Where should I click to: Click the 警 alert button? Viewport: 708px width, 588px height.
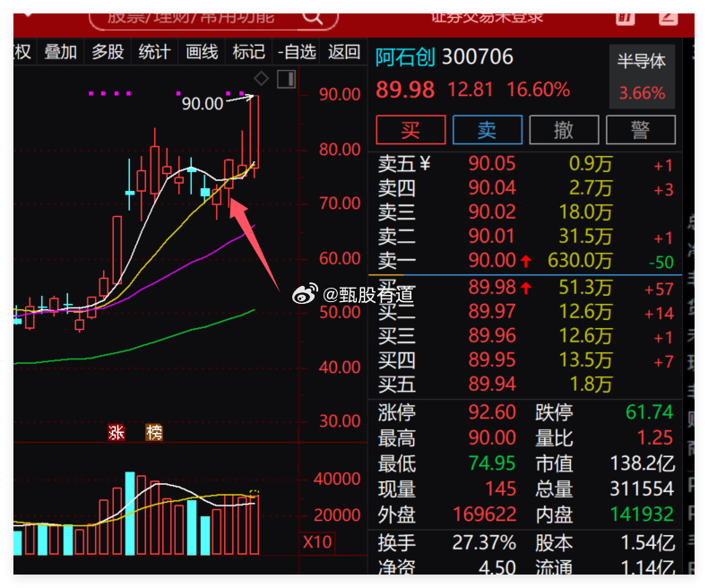(x=640, y=130)
